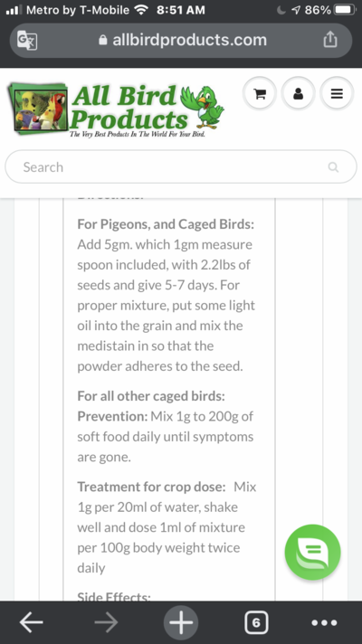
Task: Tap the share icon in address bar
Action: 330,40
